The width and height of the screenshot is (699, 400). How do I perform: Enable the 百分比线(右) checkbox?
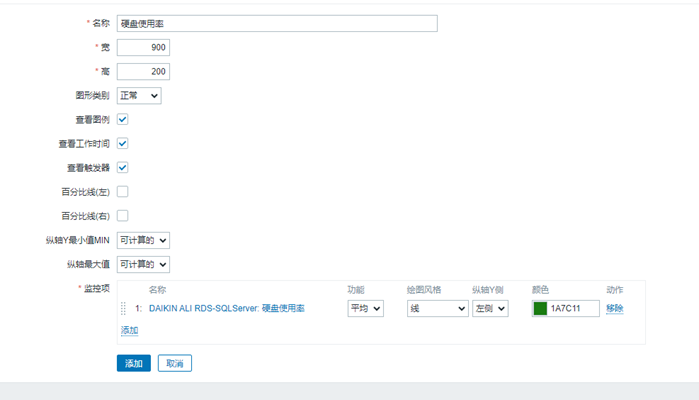(x=123, y=215)
